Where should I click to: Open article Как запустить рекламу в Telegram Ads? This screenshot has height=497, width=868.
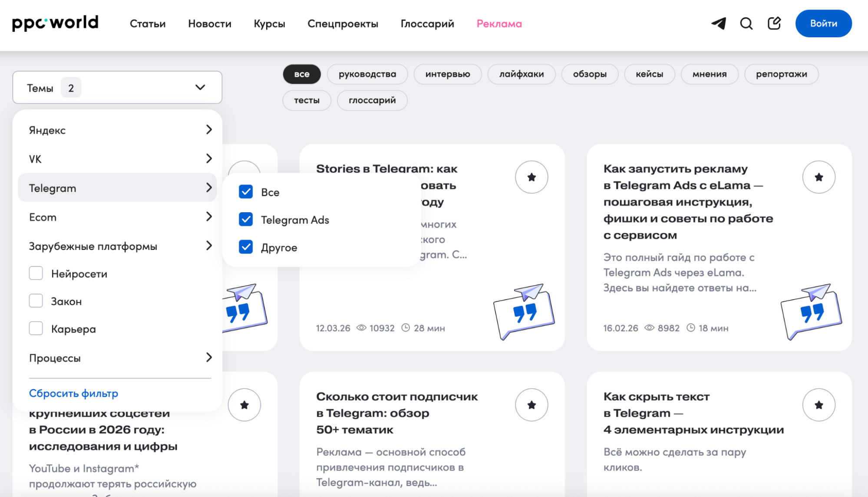click(x=688, y=202)
